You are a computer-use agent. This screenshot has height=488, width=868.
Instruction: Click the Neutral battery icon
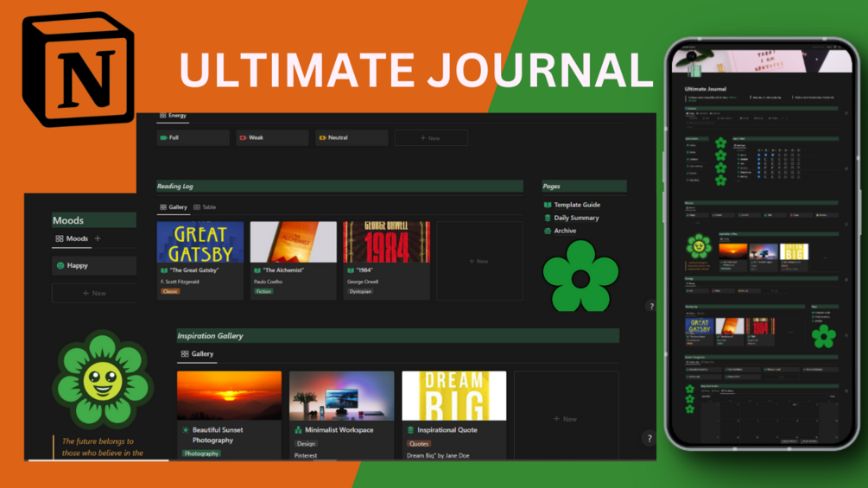coord(323,138)
